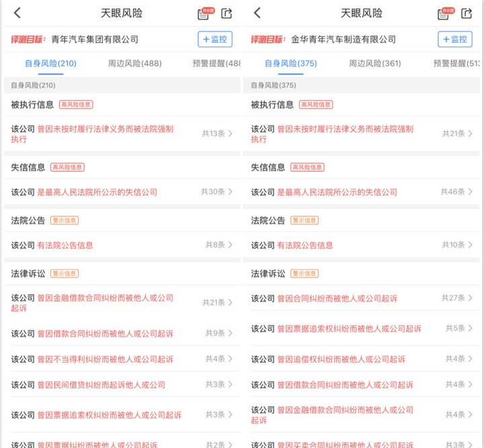Select company name 青年汽车集团有限公司
484x448 pixels.
95,40
